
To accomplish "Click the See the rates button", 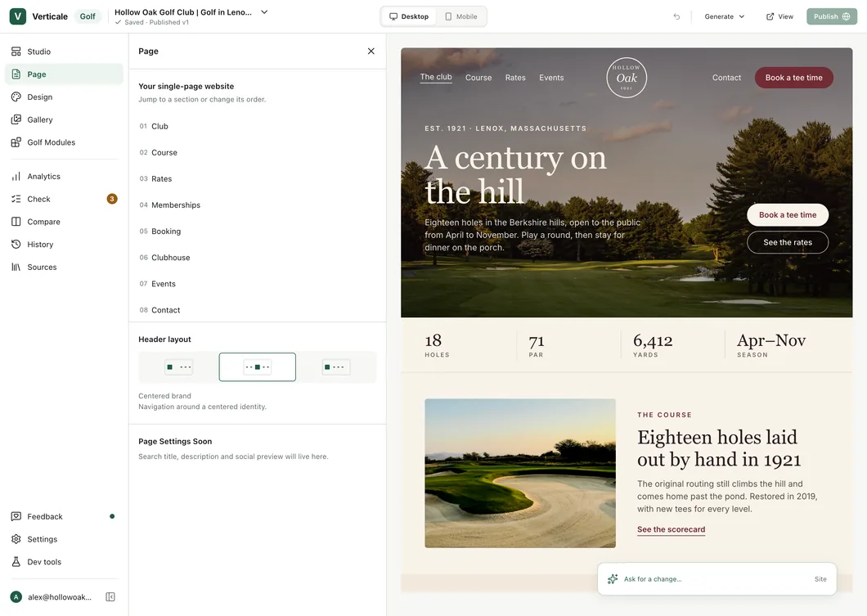I will [x=788, y=242].
